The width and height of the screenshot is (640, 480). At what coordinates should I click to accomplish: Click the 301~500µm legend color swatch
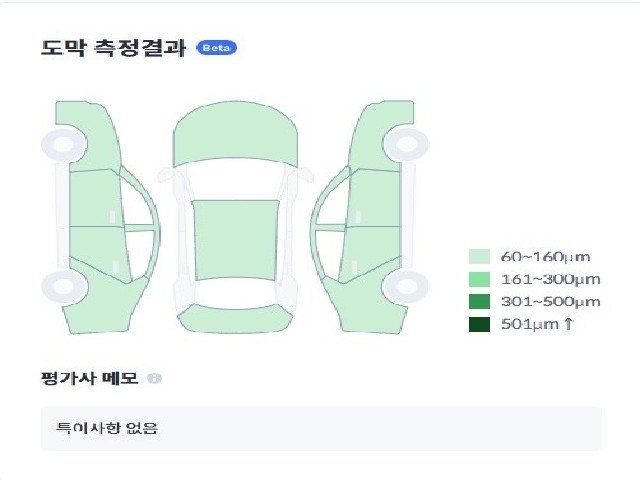click(x=479, y=302)
